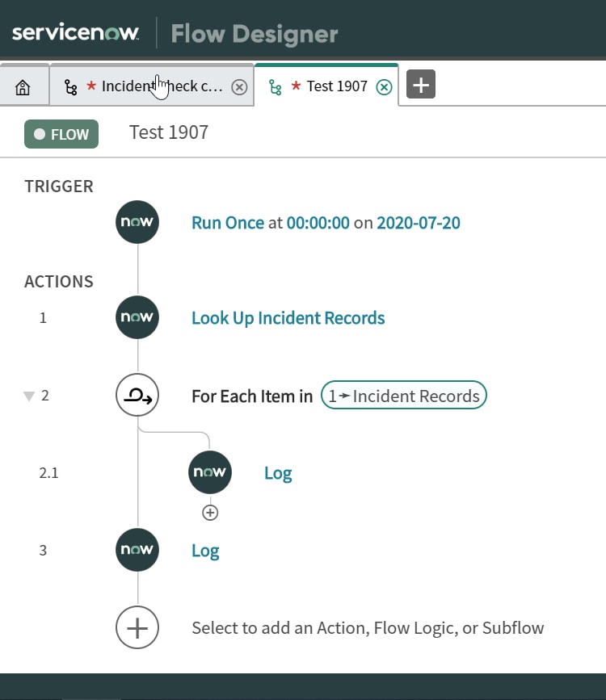Click the now icon for step 3
Screen dimensions: 606x700
pos(137,550)
